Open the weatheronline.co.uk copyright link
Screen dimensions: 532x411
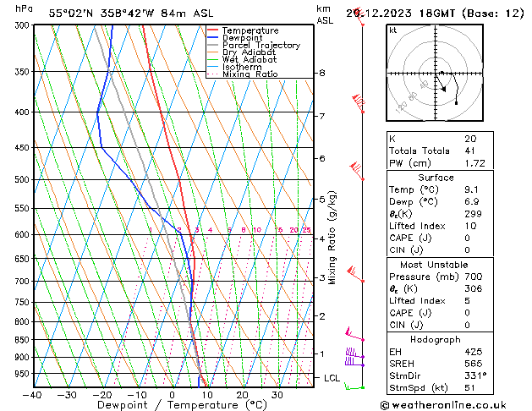point(443,405)
